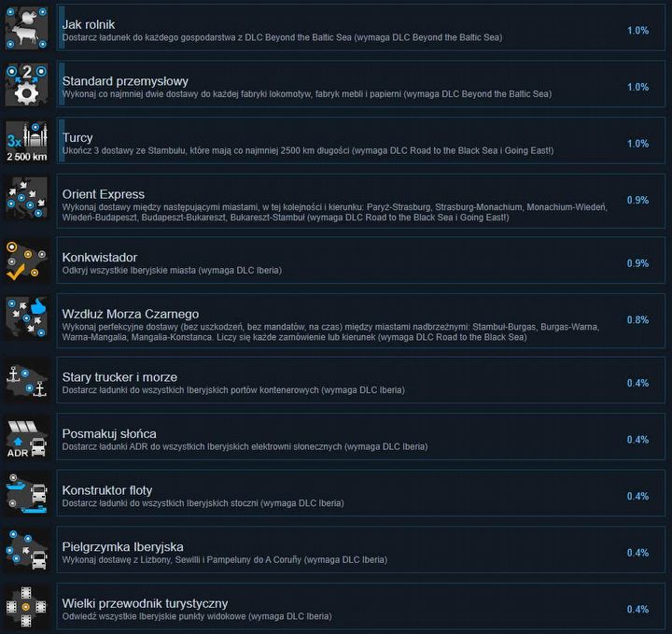Click the Standard przemysłowy description text
This screenshot has width=672, height=634.
point(307,94)
